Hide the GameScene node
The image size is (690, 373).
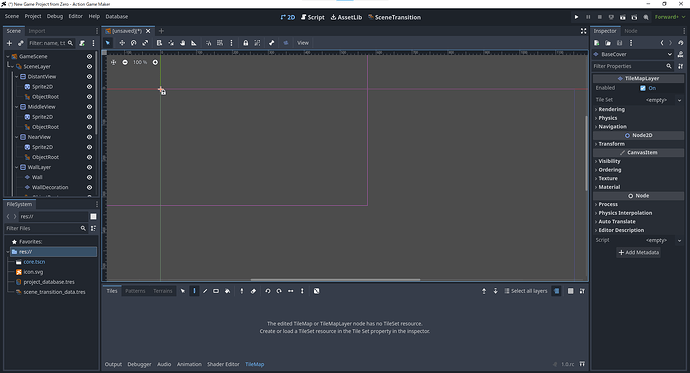point(89,56)
